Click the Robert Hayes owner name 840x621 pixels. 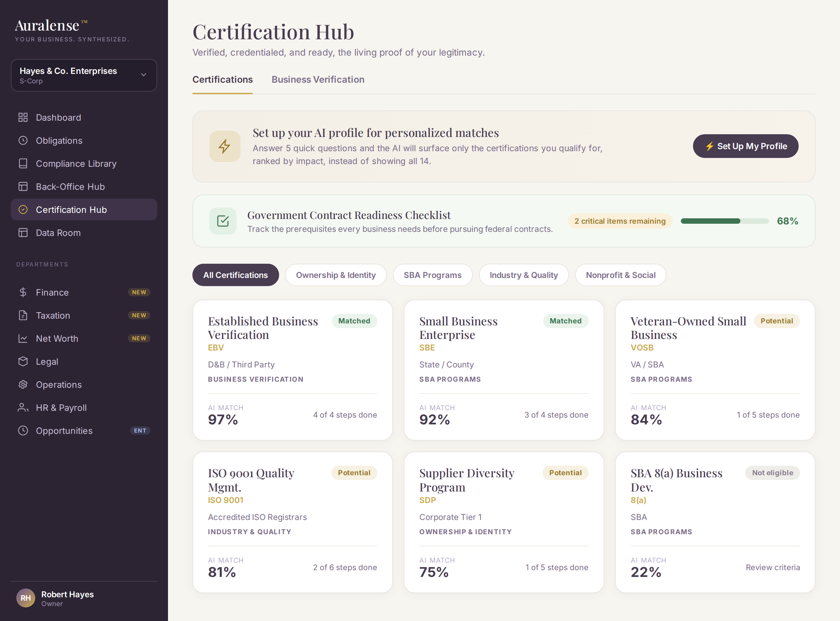point(67,594)
